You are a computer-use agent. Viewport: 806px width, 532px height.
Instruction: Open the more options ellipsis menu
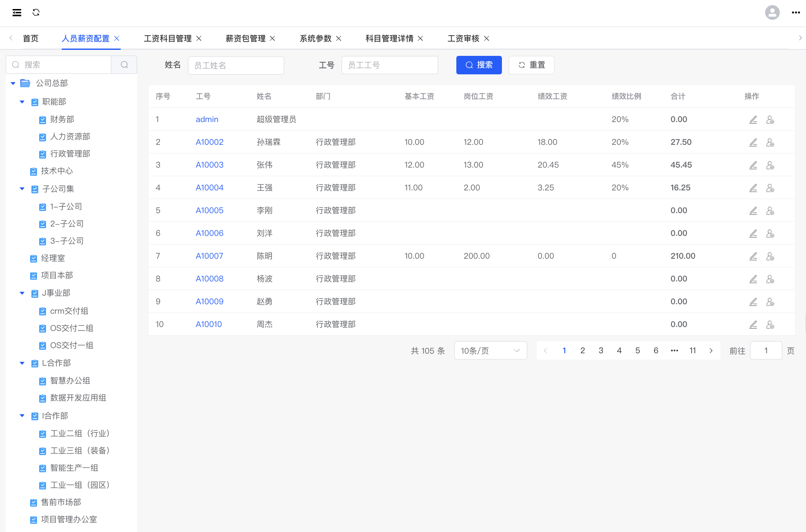(796, 12)
